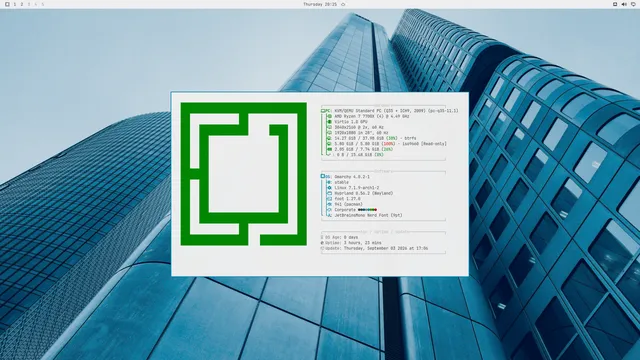Click the font icon beside JetBrainsMono
Viewport: 640px width, 360px height.
point(329,215)
